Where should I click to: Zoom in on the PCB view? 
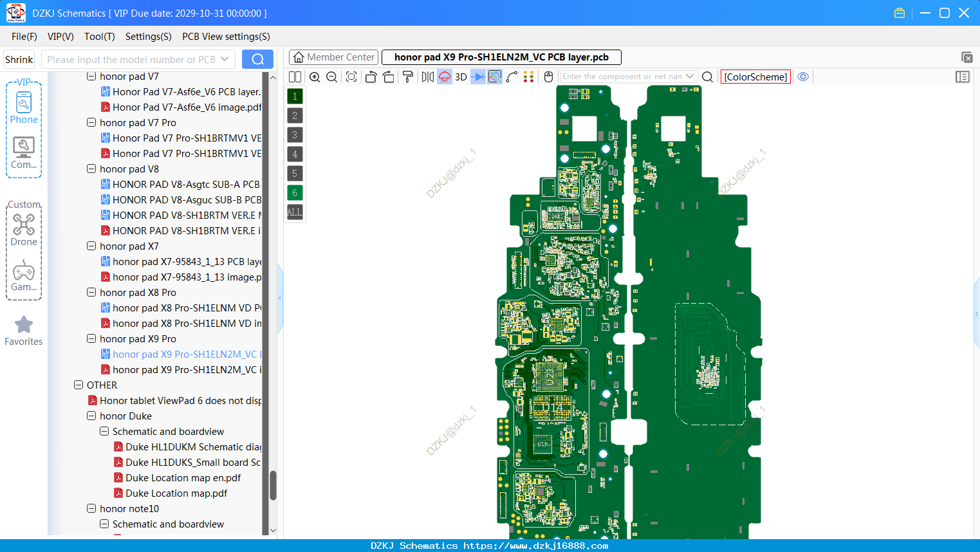[x=315, y=77]
